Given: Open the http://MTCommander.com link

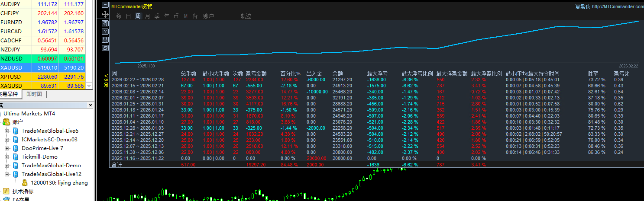Looking at the screenshot, I should (618, 6).
